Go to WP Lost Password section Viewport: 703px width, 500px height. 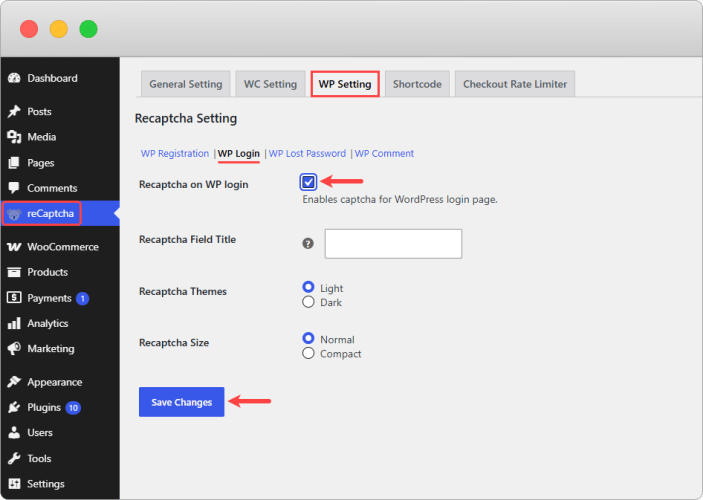(x=307, y=153)
